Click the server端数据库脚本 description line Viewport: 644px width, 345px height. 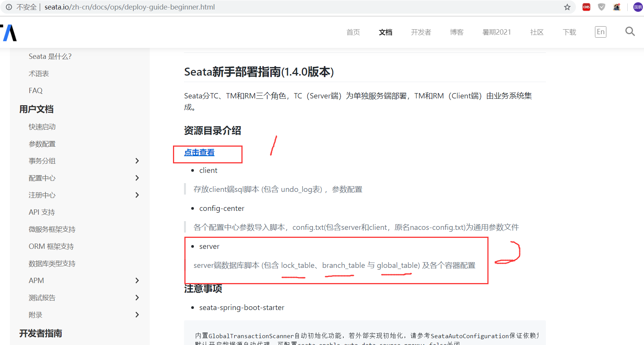(x=335, y=266)
